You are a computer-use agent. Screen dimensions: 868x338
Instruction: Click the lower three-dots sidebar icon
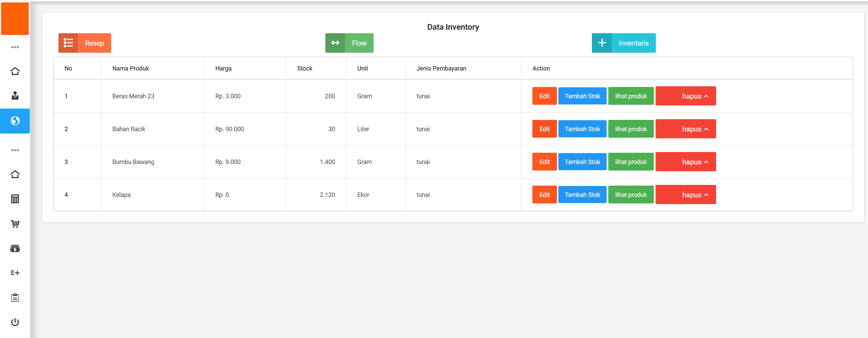coord(15,150)
